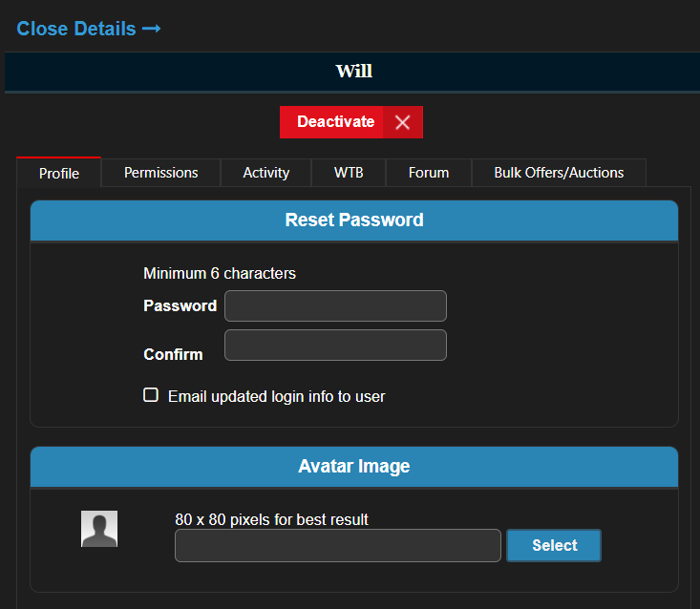Select the Forum tab
700x609 pixels.
429,173
